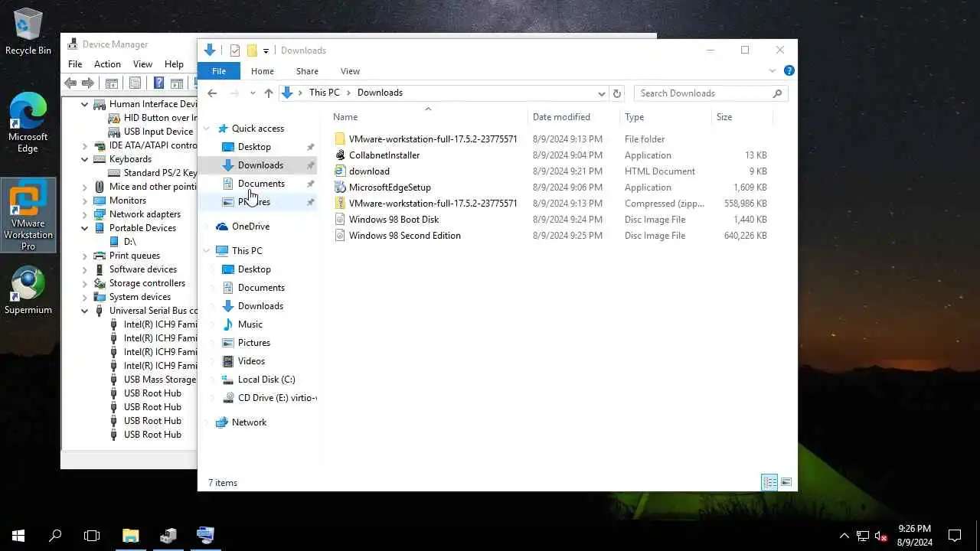Select VMware-workstation-full folder icon
The width and height of the screenshot is (980, 551).
(341, 139)
